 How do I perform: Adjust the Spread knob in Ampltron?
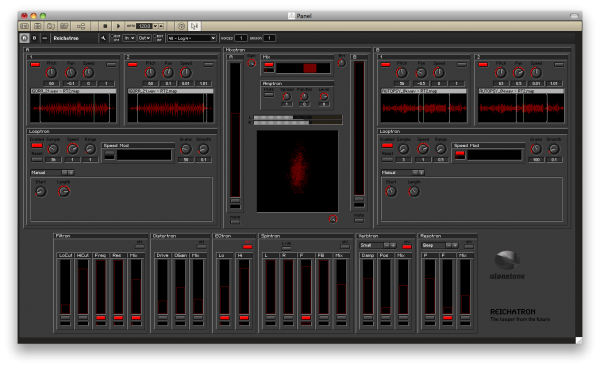(286, 97)
